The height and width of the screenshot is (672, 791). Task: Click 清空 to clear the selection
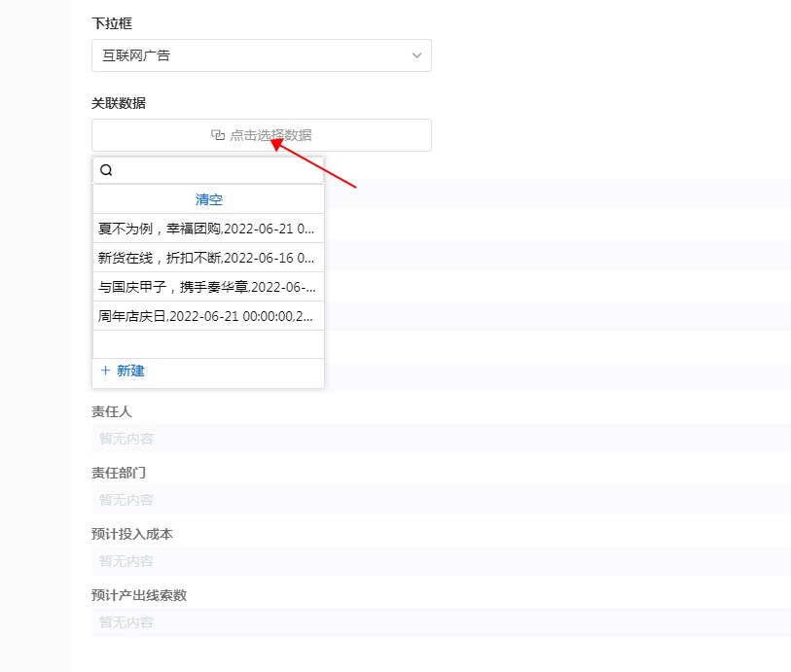[x=208, y=199]
